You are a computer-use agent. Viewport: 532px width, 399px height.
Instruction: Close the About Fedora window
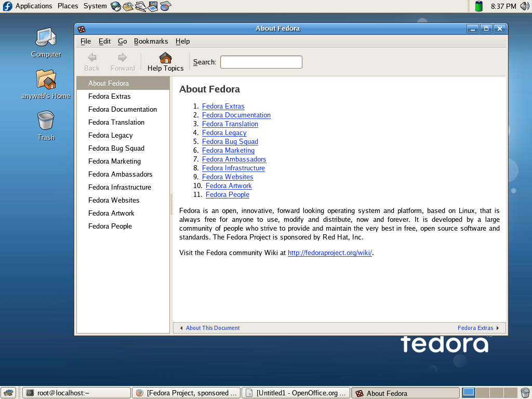500,29
